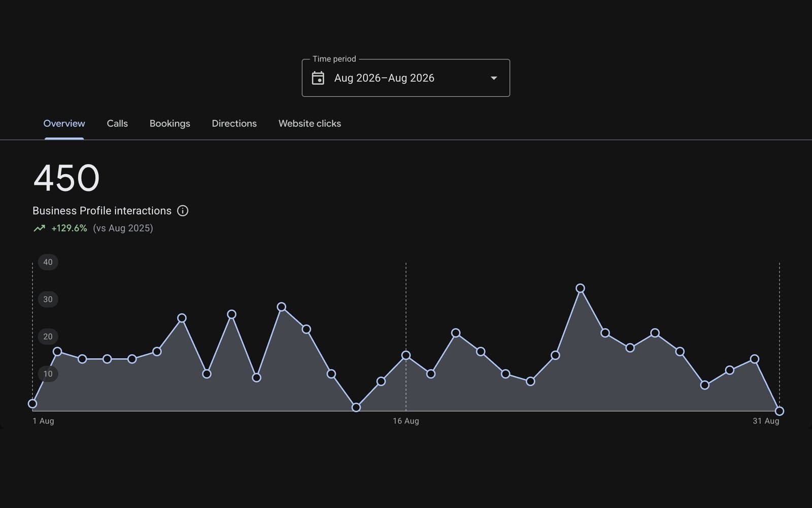This screenshot has height=508, width=812.
Task: Click the 40 y-axis label
Action: point(48,262)
